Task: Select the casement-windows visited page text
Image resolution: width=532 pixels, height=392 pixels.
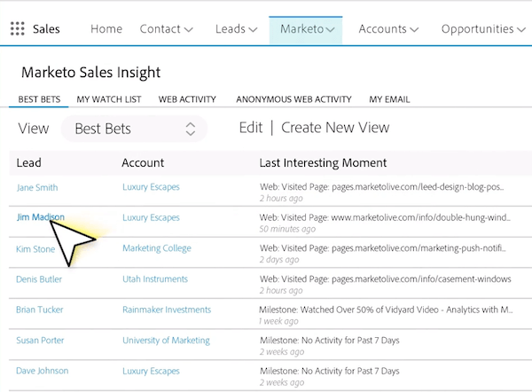Action: [386, 279]
